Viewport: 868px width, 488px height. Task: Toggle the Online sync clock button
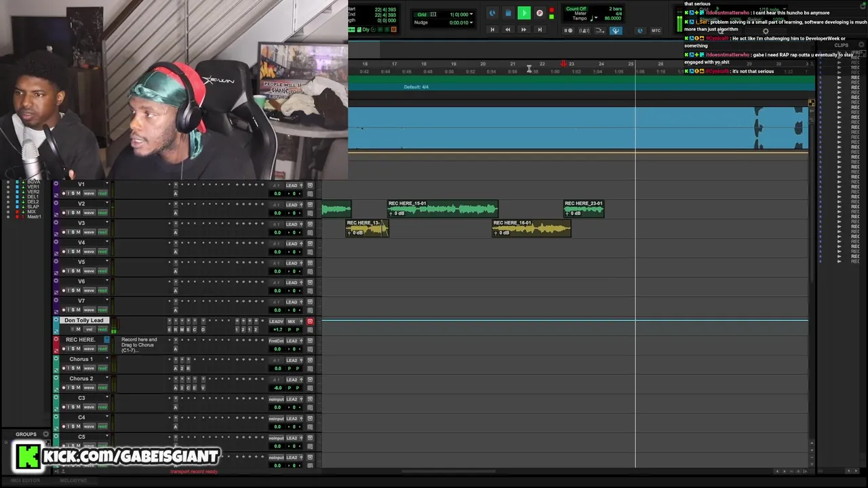[x=492, y=13]
